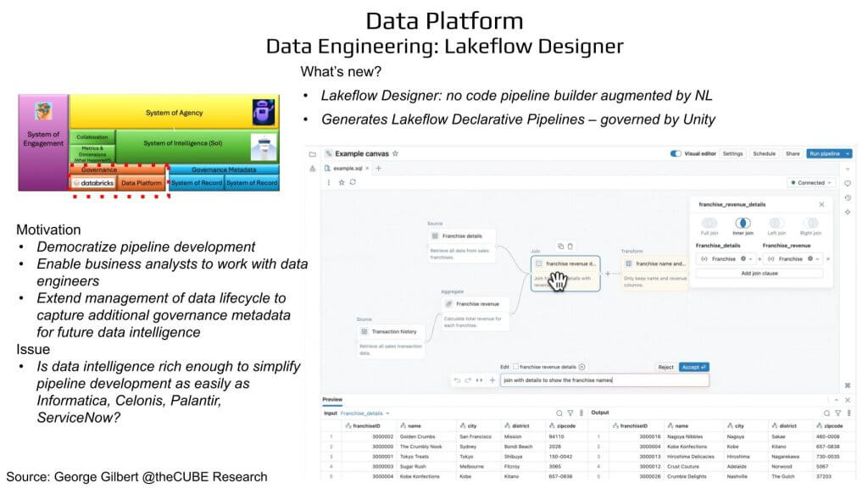Image resolution: width=868 pixels, height=488 pixels.
Task: Click Add join clause
Action: click(x=759, y=274)
